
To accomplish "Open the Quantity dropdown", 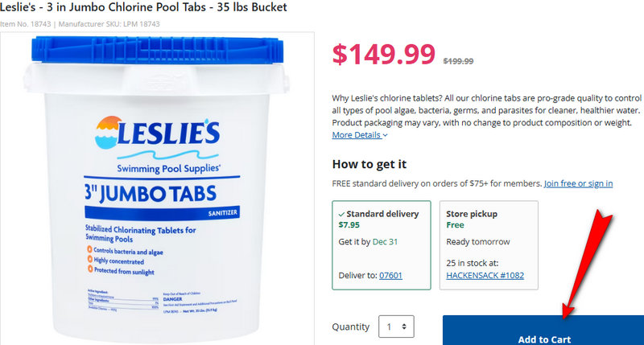I will [x=396, y=327].
